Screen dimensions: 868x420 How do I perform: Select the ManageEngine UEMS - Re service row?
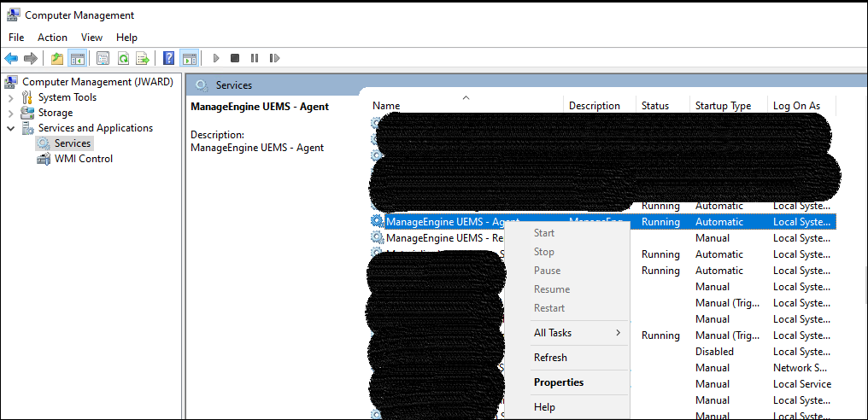603,238
